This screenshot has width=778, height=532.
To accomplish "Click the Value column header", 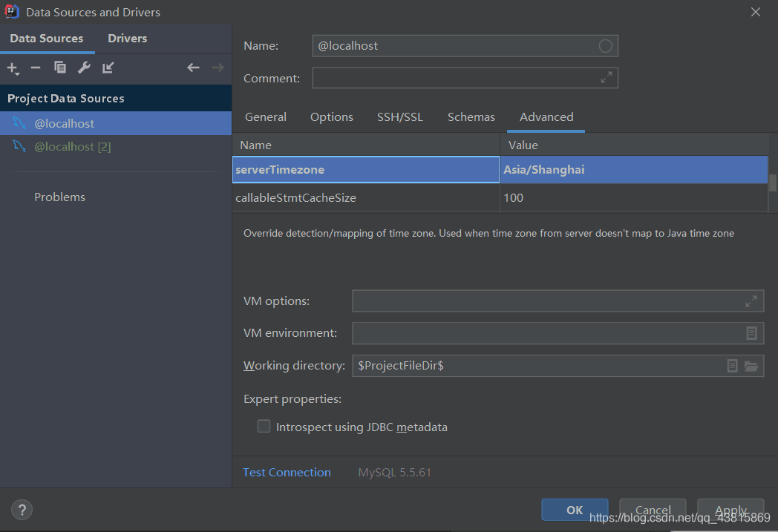I will 634,145.
